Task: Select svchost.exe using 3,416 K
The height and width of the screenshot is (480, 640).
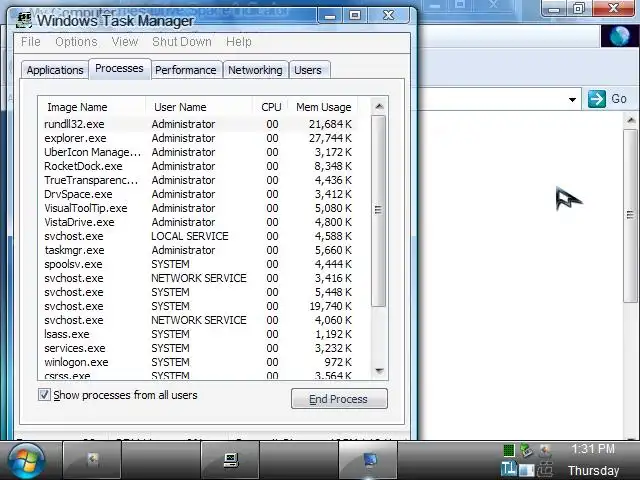Action: pyautogui.click(x=198, y=278)
